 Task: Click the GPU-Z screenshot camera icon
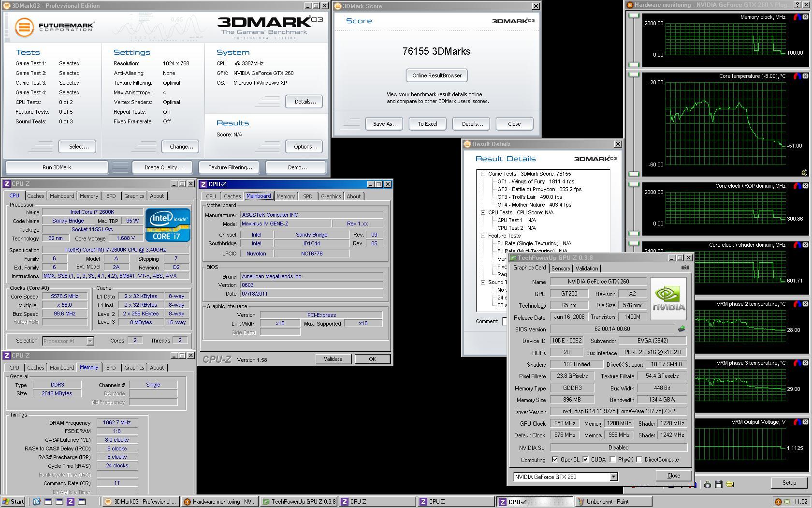(x=685, y=268)
